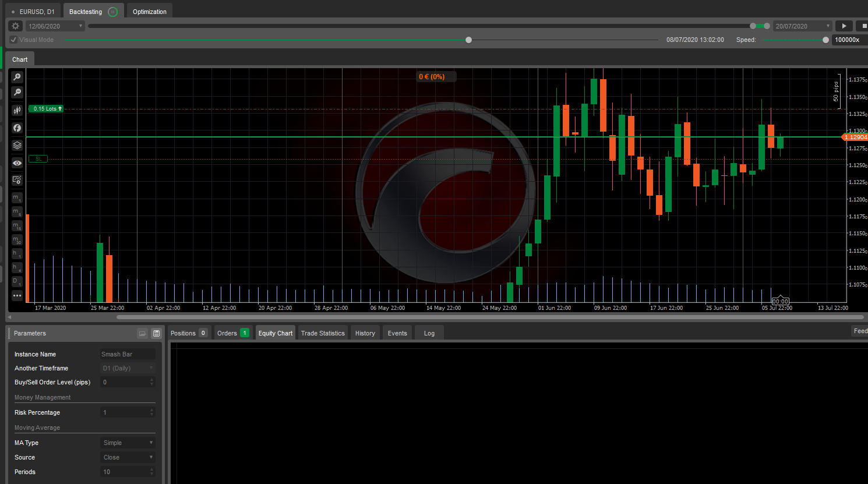Click the play backtest button

pyautogui.click(x=844, y=26)
